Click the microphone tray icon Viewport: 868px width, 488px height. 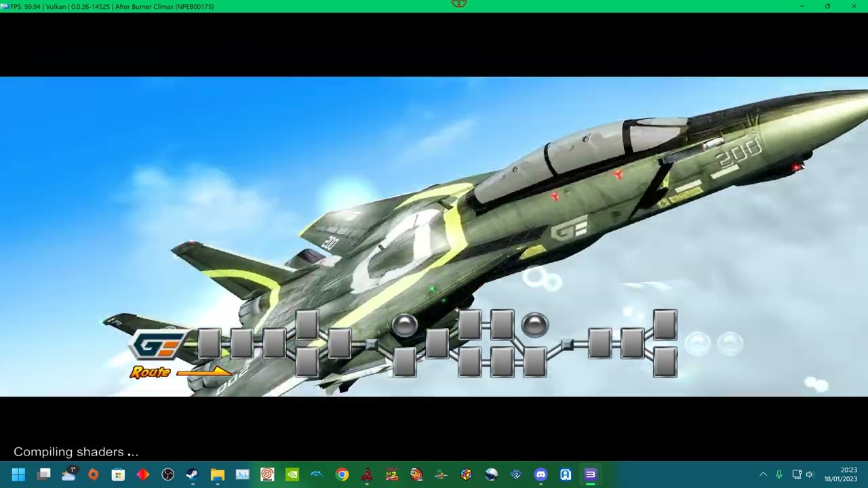click(x=779, y=474)
